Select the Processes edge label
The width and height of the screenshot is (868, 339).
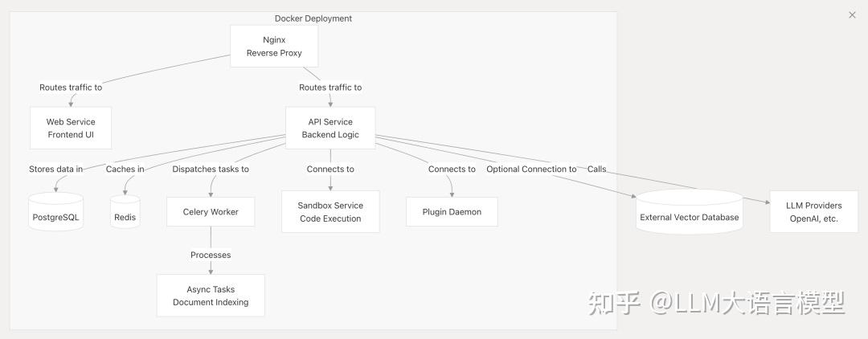point(211,255)
